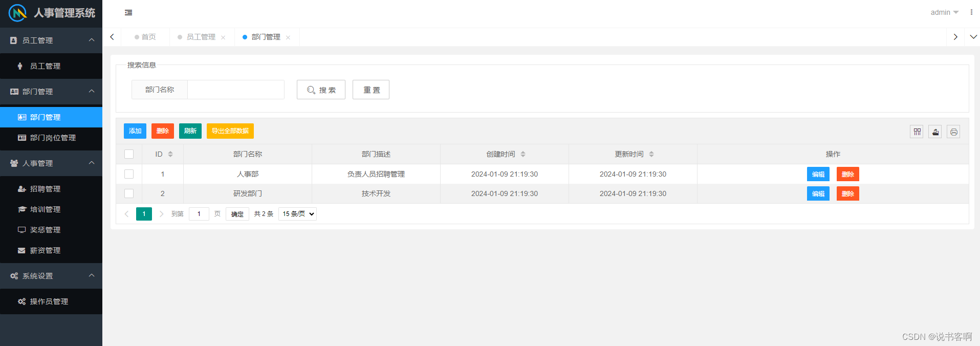Sort by 创建时间 column arrows
Viewport: 980px width, 346px height.
pos(523,154)
